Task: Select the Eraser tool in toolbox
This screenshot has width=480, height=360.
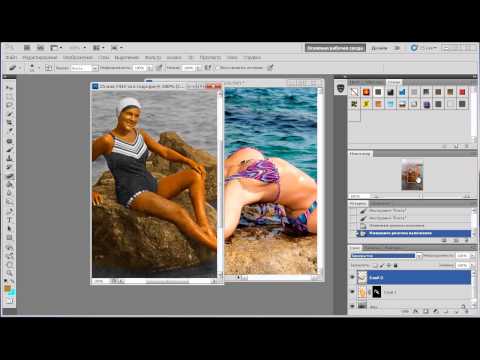Action: 9,175
